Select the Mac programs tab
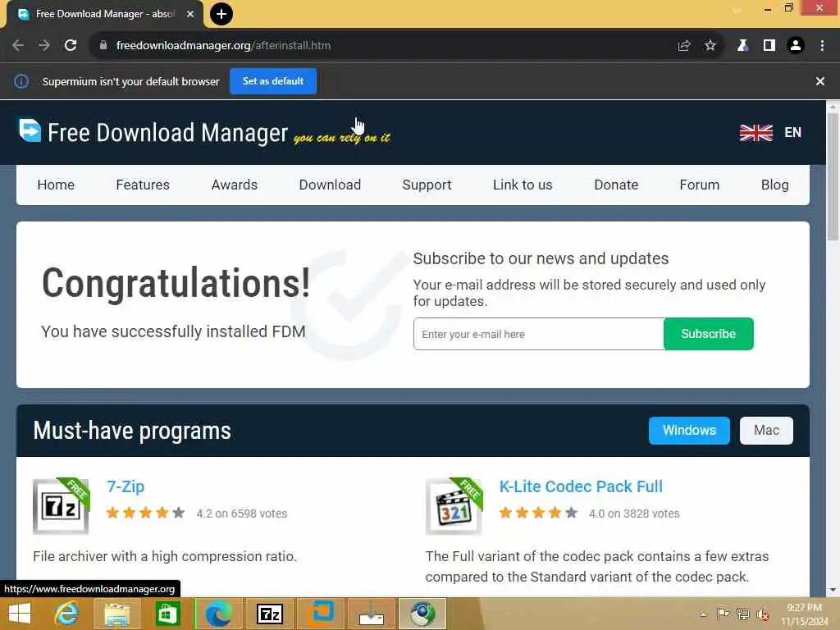This screenshot has height=630, width=840. pyautogui.click(x=766, y=430)
